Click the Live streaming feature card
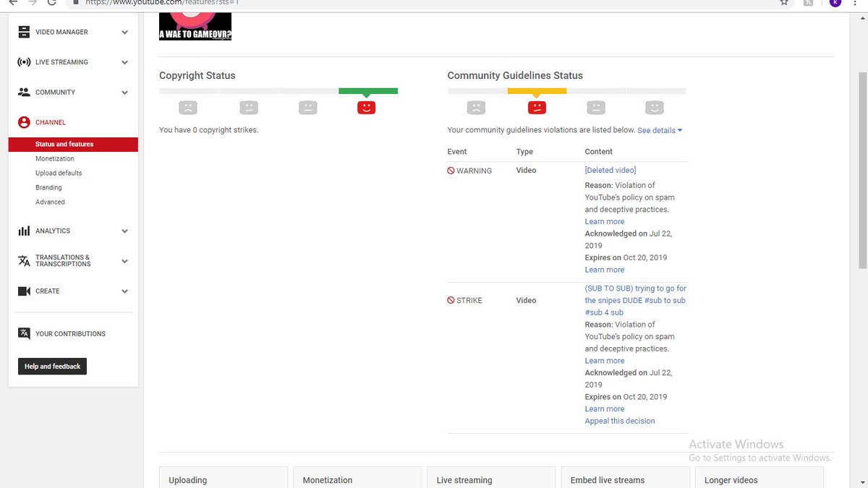This screenshot has height=488, width=868. coord(491,477)
